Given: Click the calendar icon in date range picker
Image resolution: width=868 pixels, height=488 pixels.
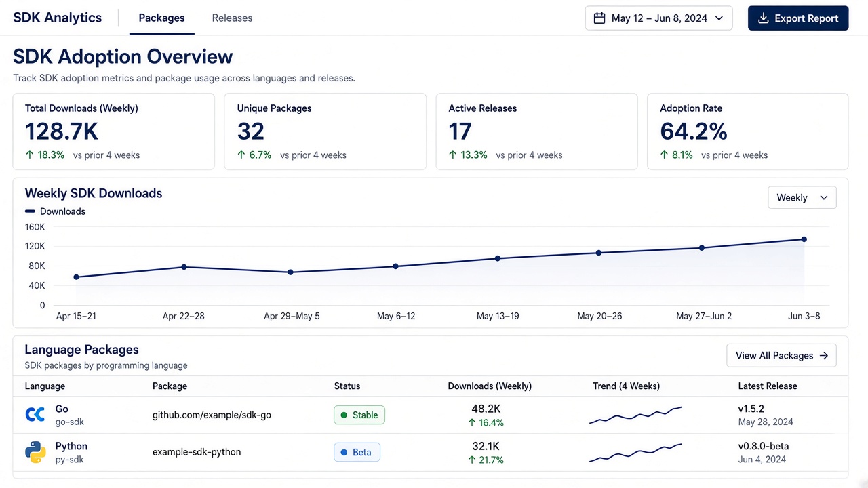Looking at the screenshot, I should click(599, 18).
